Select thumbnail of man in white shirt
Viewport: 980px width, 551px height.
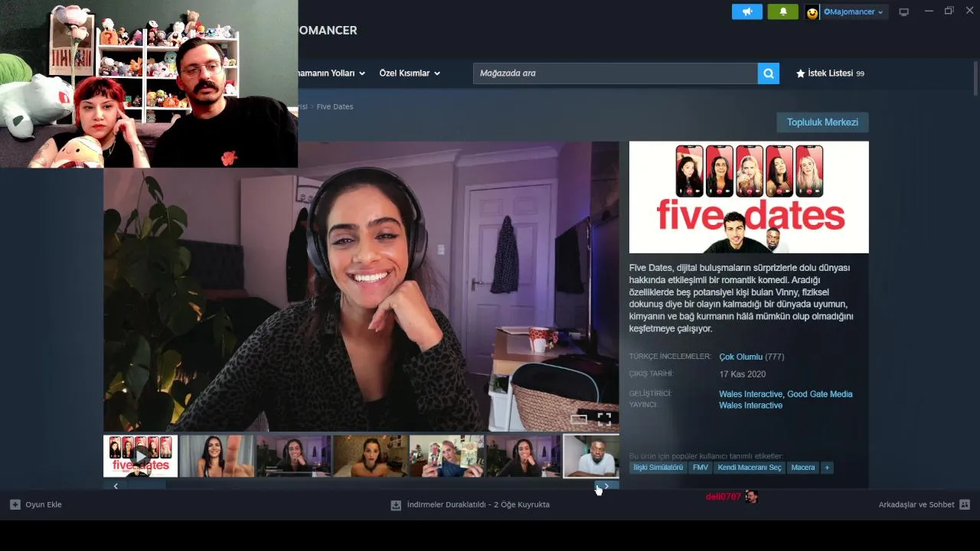(591, 456)
